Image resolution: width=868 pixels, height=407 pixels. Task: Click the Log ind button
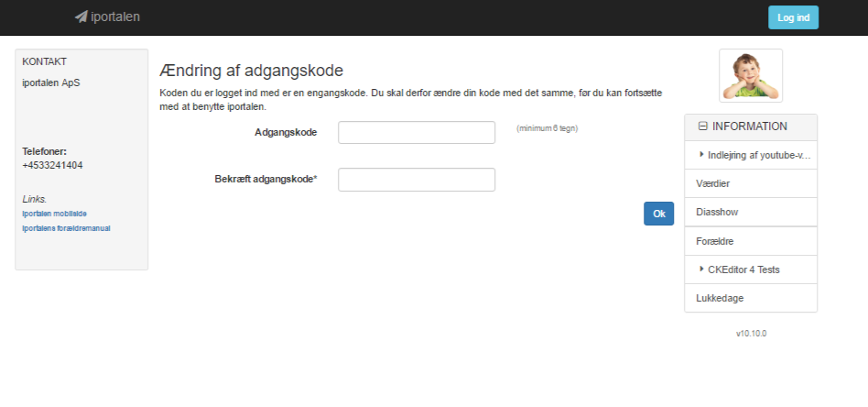click(793, 17)
